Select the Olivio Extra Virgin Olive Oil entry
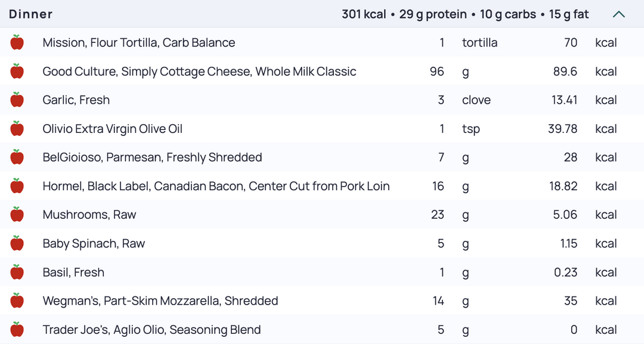 point(113,129)
